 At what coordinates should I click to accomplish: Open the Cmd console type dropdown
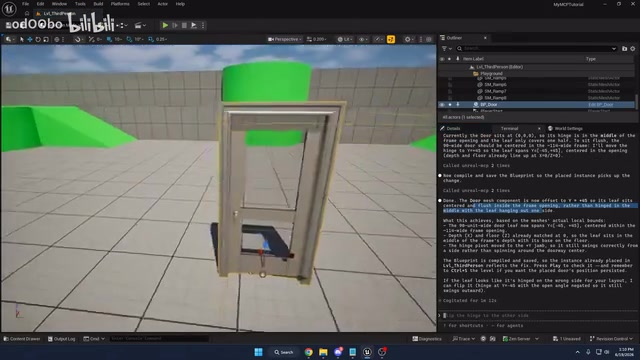click(x=94, y=339)
